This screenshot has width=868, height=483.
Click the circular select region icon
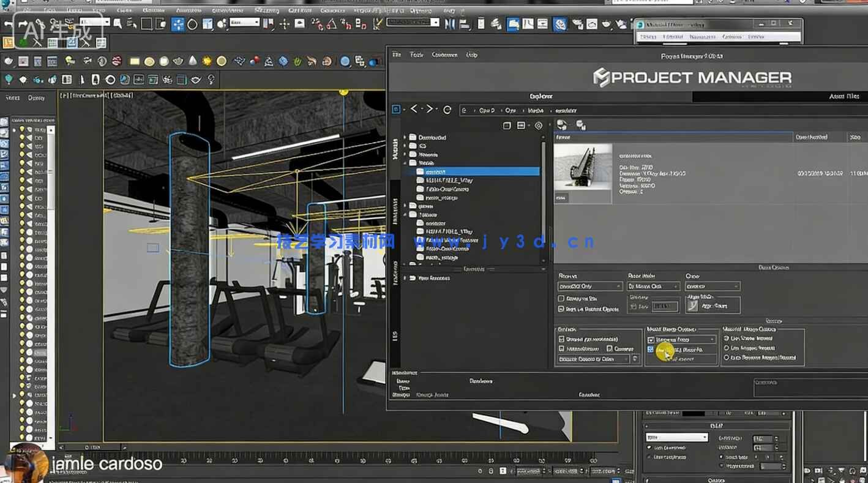(192, 24)
